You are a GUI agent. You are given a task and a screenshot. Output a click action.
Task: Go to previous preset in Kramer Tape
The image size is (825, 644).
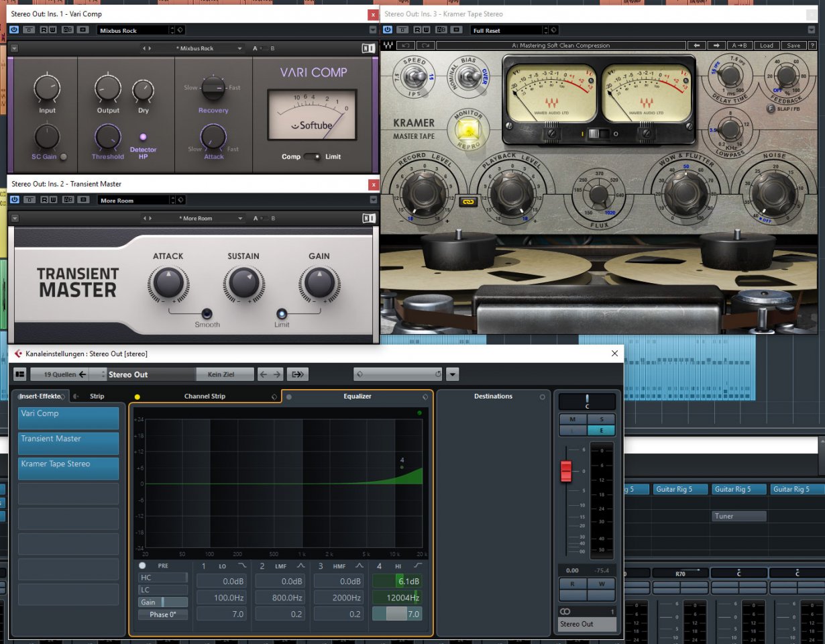point(698,46)
